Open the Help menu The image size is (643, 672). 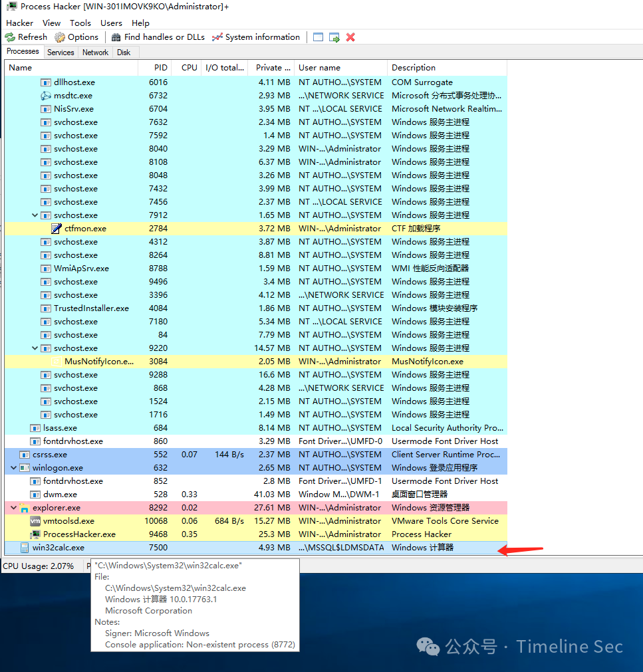point(140,23)
